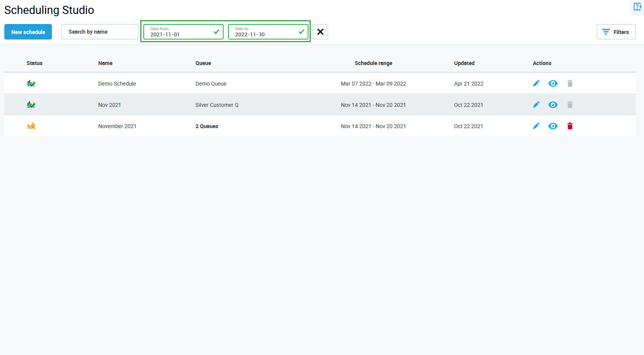Delete the November 2021 schedule
The width and height of the screenshot is (644, 355).
(570, 126)
